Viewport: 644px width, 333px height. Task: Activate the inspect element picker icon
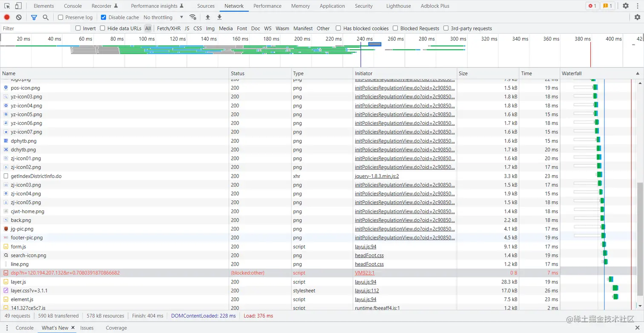point(7,6)
